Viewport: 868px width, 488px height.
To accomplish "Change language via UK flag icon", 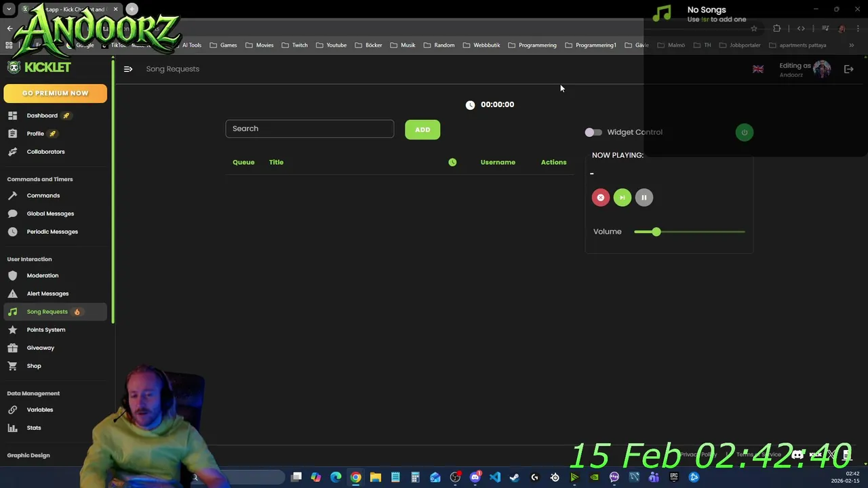I will 758,69.
